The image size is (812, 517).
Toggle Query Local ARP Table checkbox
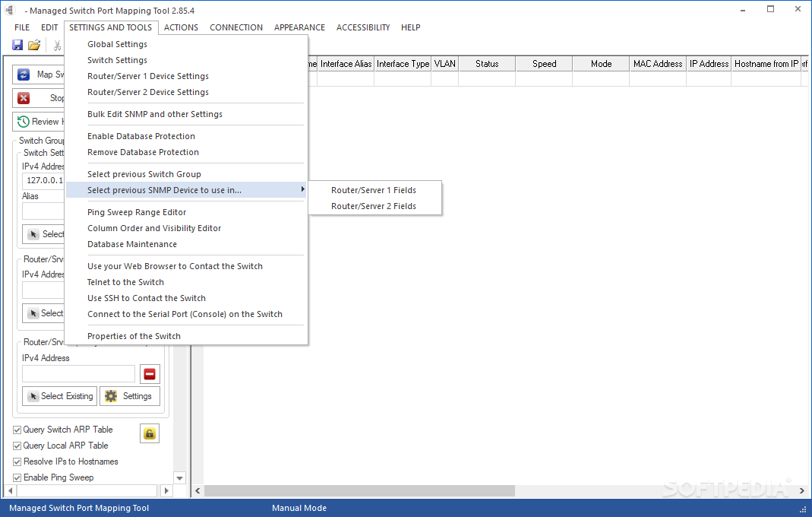[x=17, y=446]
